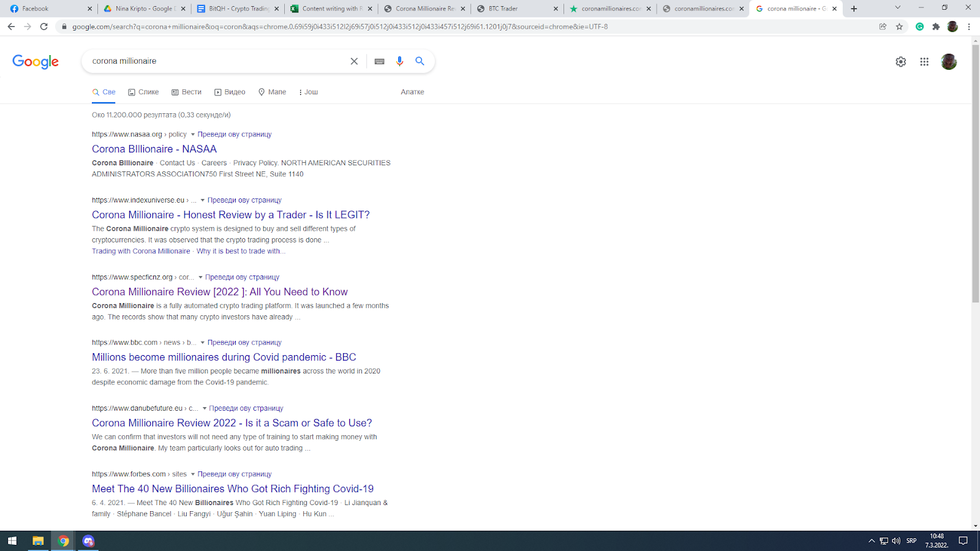Go back to previous page
Viewport: 980px width, 551px height.
pos(11,26)
